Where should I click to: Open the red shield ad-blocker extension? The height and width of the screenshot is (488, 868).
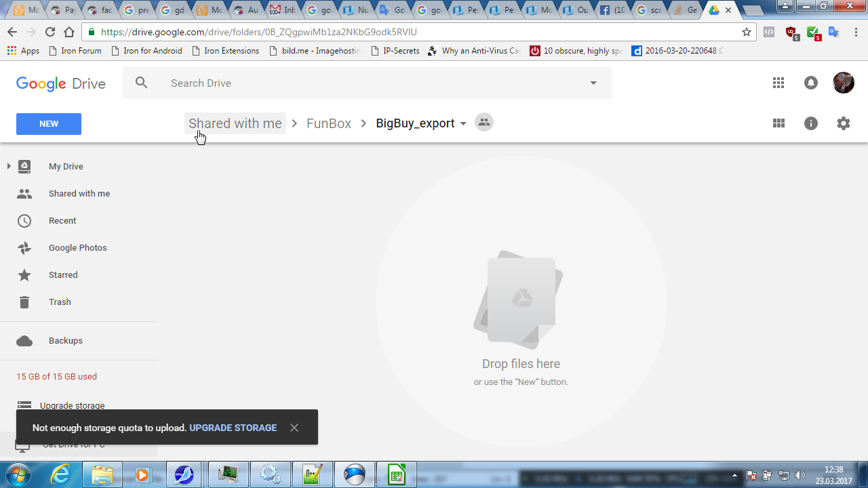pyautogui.click(x=791, y=33)
